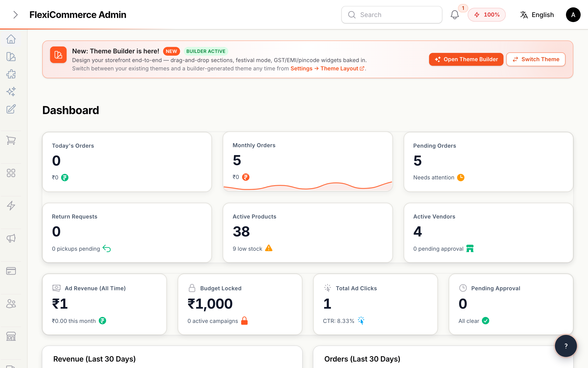588x368 pixels.
Task: Open the sparkles AI sidebar icon
Action: [11, 92]
